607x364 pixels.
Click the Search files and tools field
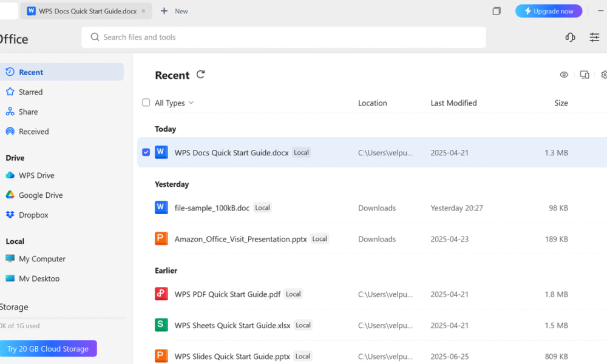[x=283, y=37]
